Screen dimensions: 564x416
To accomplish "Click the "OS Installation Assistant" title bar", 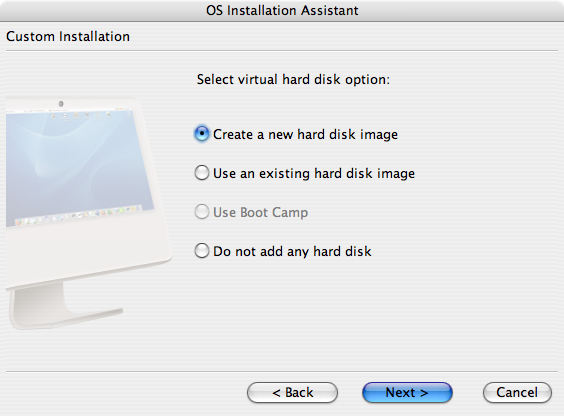I will point(282,10).
